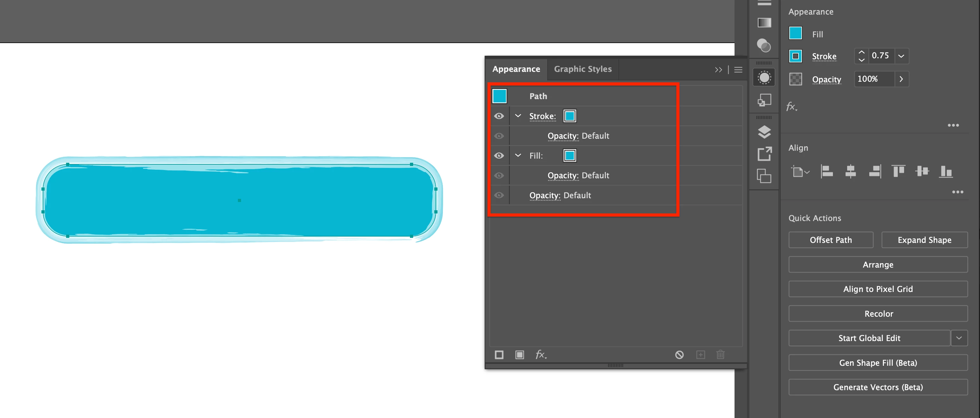Click Add New Stroke icon in Appearance panel
Image resolution: width=980 pixels, height=418 pixels.
[x=499, y=355]
